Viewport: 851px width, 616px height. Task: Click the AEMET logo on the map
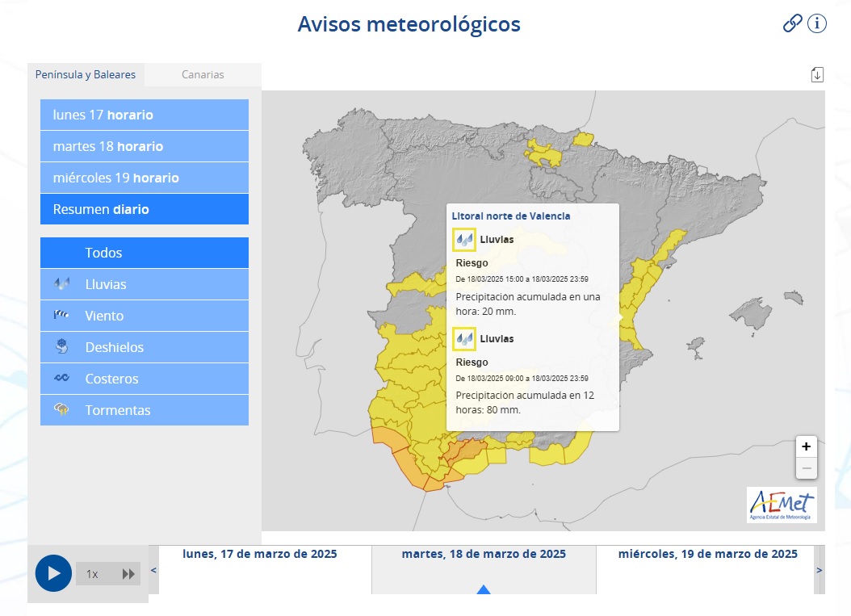pyautogui.click(x=782, y=505)
